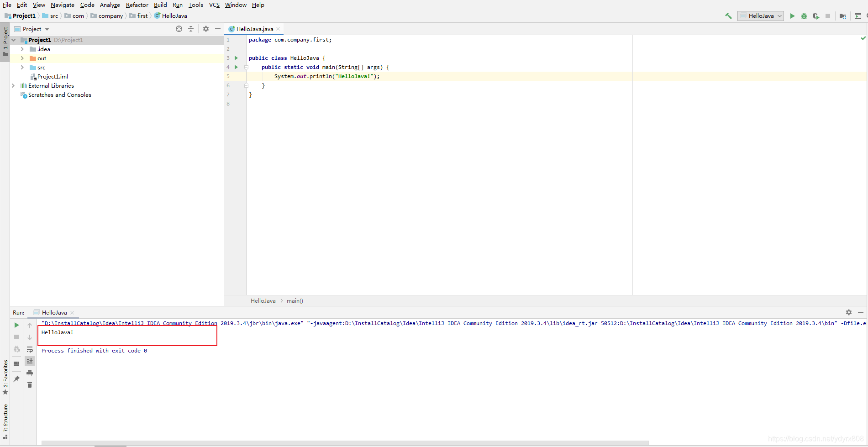Open the Project Structure dialog icon
This screenshot has width=868, height=447.
tap(843, 16)
